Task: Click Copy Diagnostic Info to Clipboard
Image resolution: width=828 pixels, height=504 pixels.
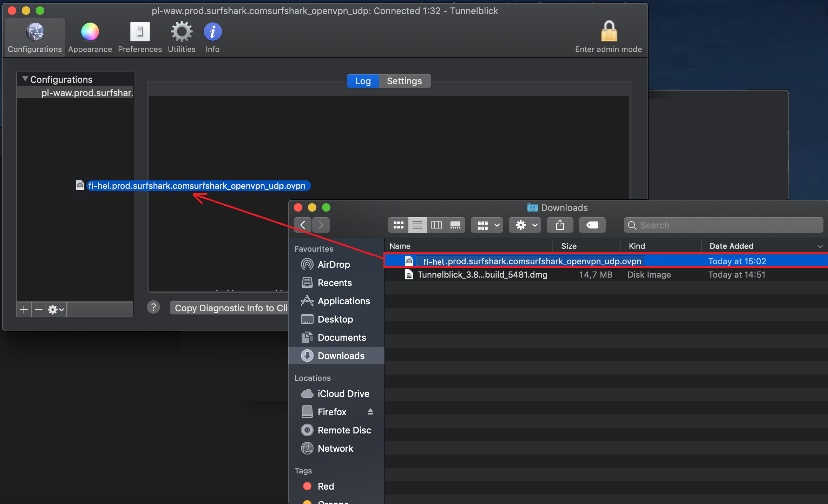Action: pos(229,308)
